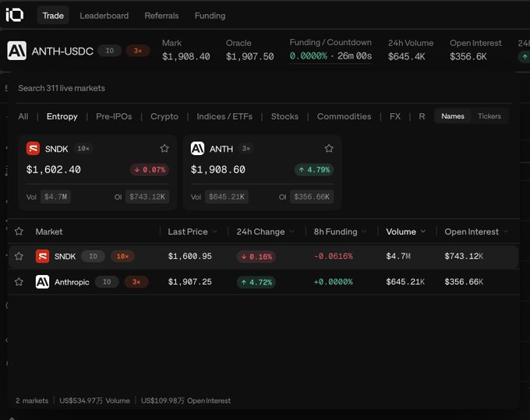
Task: Sort by 8h Funding column
Action: click(x=340, y=231)
